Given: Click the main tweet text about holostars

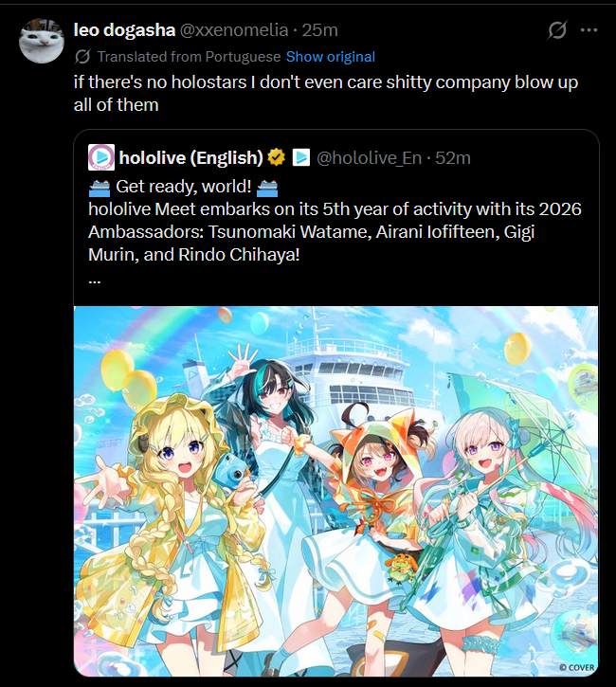Looking at the screenshot, I should pos(326,93).
